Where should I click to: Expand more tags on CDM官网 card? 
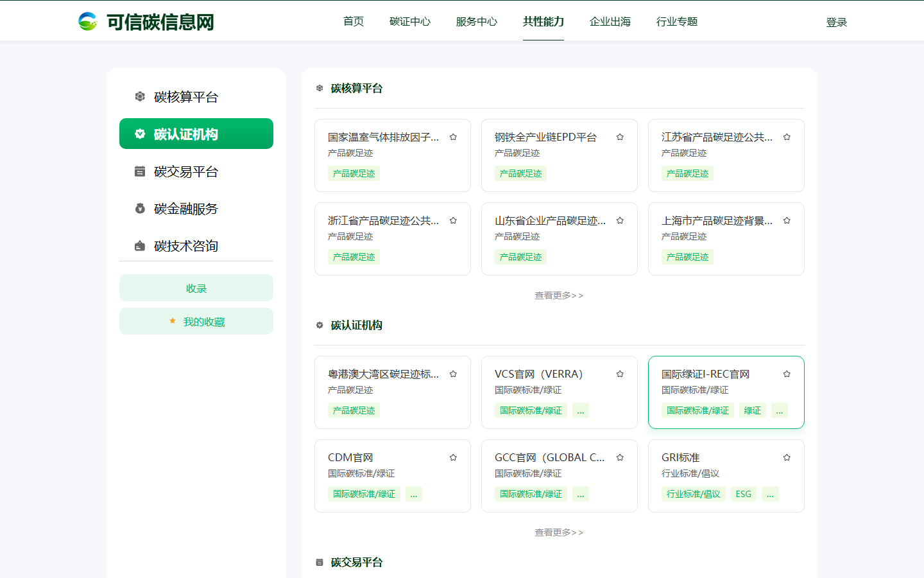(414, 494)
